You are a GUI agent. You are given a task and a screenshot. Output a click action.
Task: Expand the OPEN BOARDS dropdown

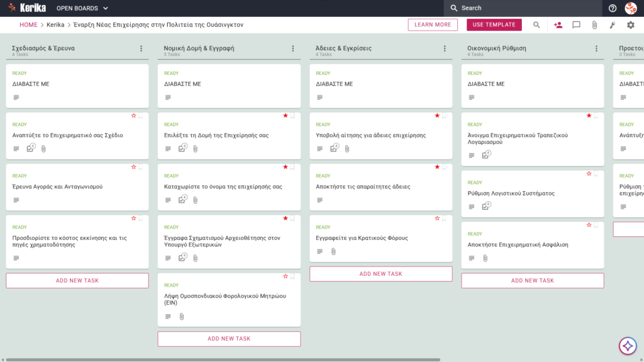pyautogui.click(x=82, y=8)
